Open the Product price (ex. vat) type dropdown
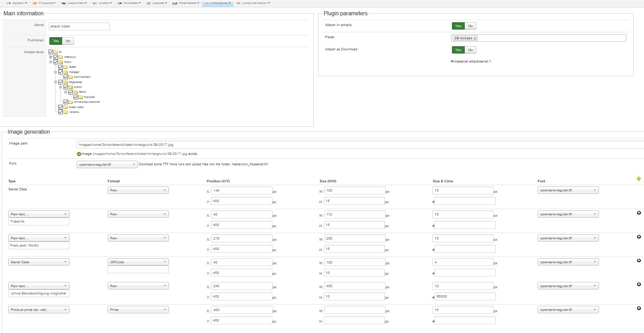 [39, 310]
